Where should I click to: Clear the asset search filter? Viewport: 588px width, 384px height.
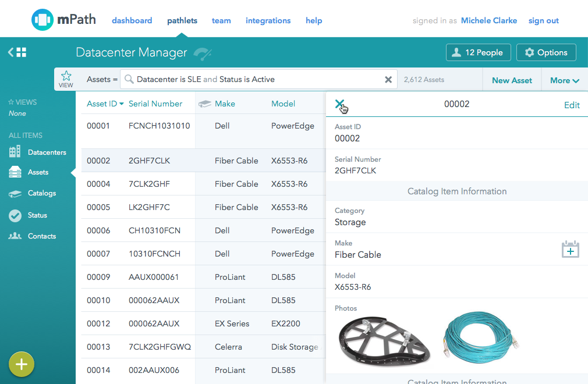(388, 80)
